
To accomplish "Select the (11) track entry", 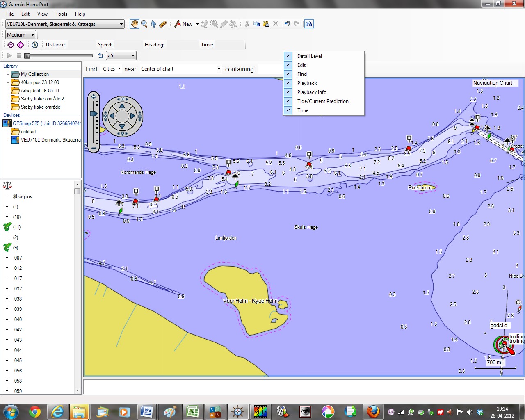I will point(16,227).
